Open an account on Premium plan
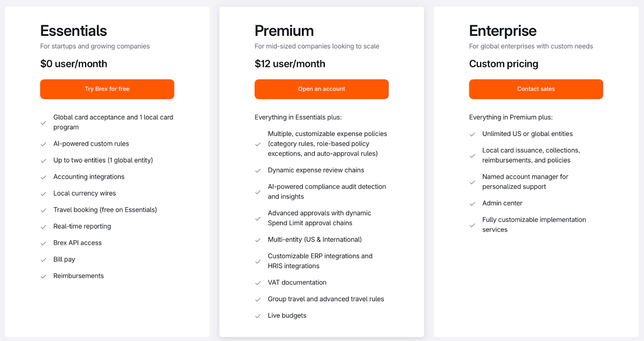Image resolution: width=644 pixels, height=341 pixels. 322,89
